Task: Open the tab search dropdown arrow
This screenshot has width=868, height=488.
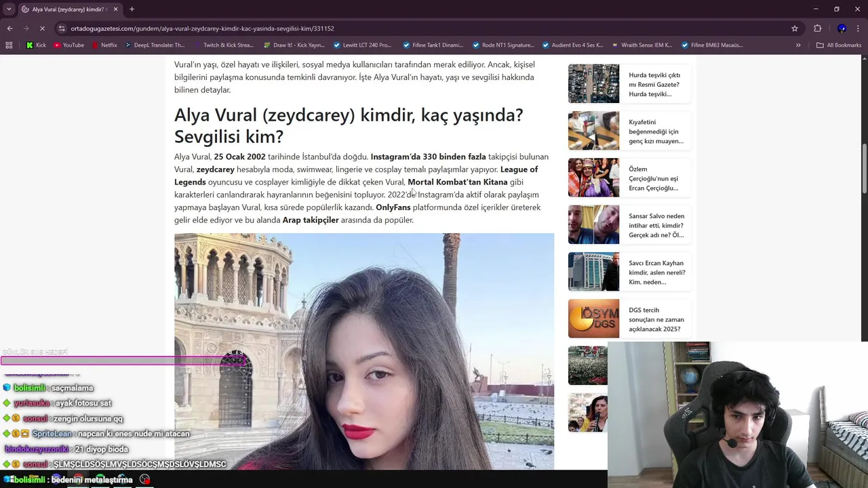Action: click(x=9, y=9)
